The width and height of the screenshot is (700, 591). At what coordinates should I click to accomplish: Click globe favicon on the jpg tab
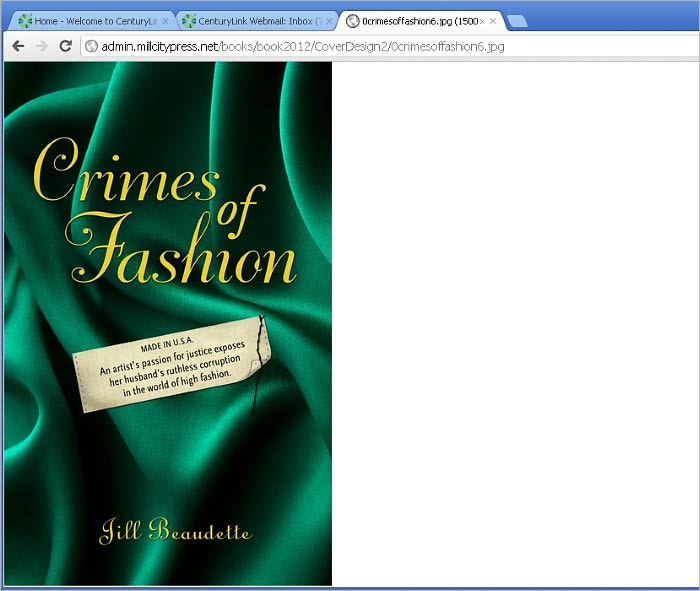pos(353,21)
